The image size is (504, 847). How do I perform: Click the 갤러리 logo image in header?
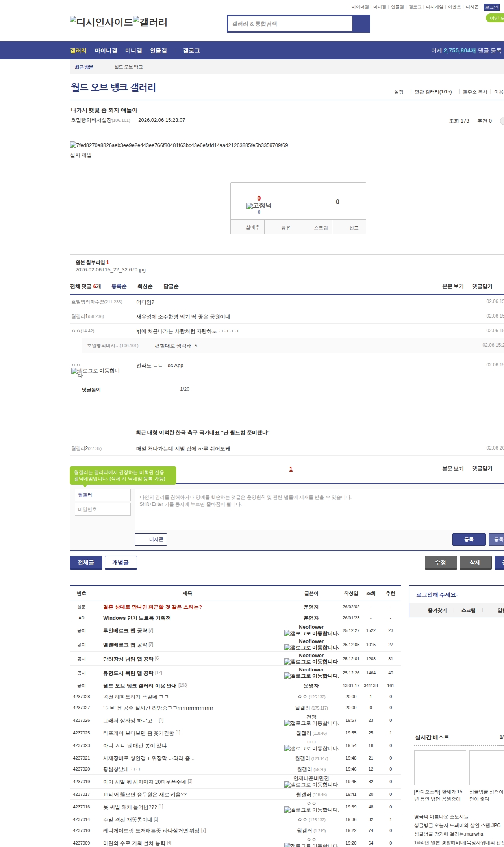coord(150,22)
